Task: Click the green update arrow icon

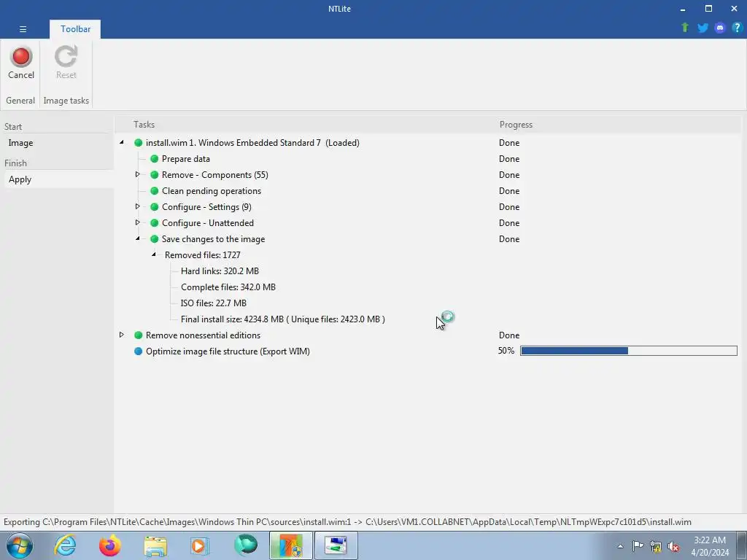Action: [685, 28]
